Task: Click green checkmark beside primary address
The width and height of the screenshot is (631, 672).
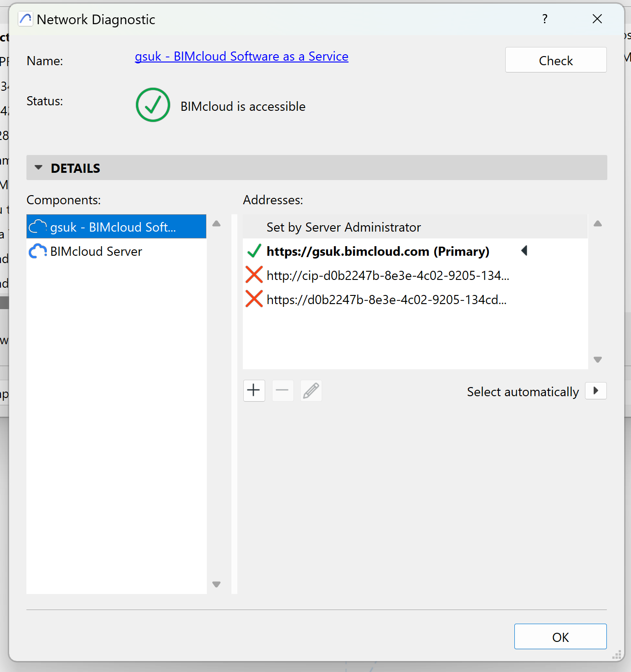Action: (254, 251)
